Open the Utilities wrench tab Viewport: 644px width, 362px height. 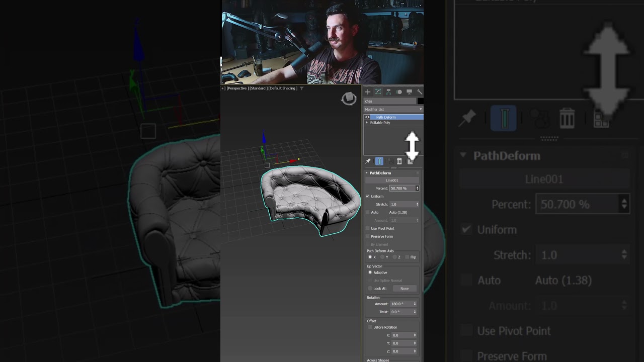pos(419,92)
